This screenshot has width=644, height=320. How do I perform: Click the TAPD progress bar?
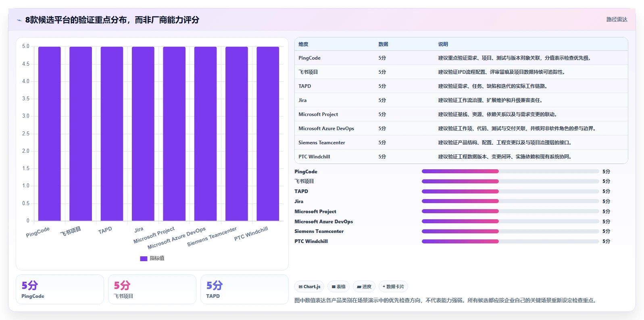click(x=510, y=191)
